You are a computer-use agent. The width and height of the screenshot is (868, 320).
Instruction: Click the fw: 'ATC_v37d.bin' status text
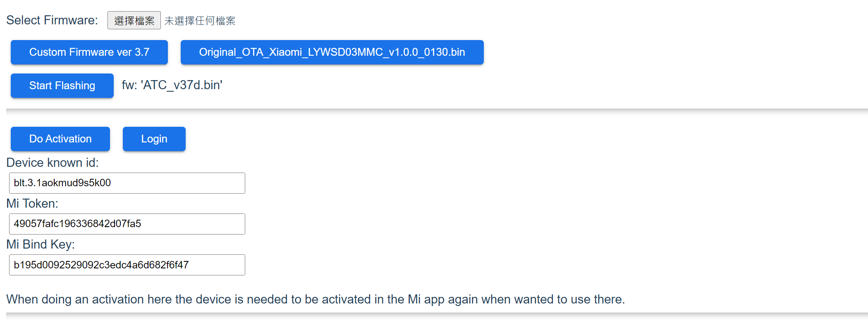click(x=172, y=85)
